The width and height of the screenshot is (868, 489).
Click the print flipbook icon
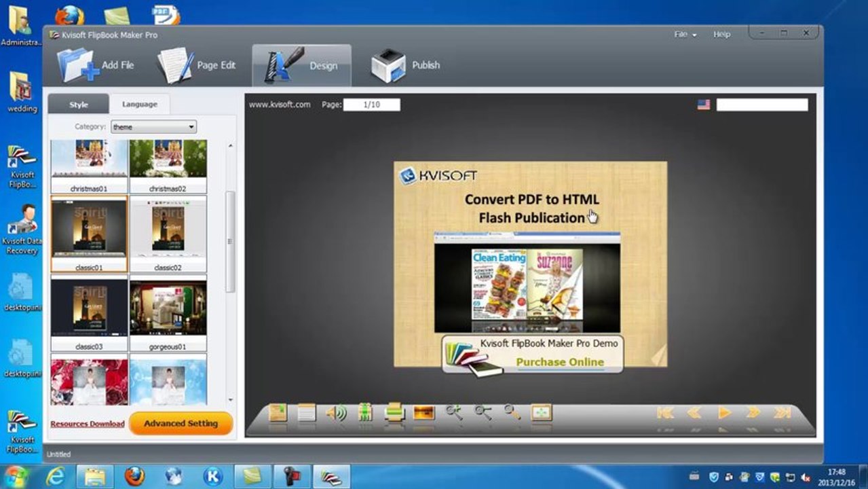[x=394, y=412]
